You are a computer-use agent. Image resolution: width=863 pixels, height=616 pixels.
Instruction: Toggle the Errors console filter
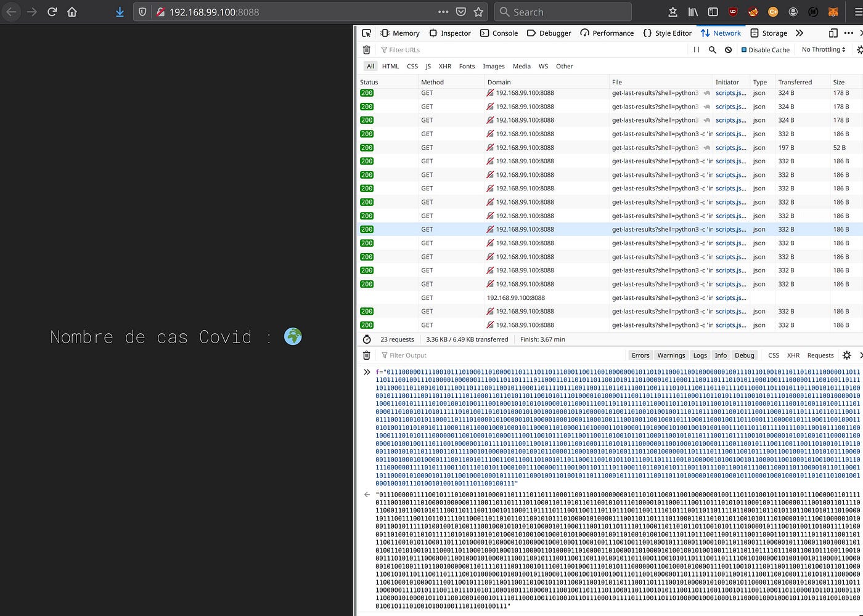click(x=640, y=355)
